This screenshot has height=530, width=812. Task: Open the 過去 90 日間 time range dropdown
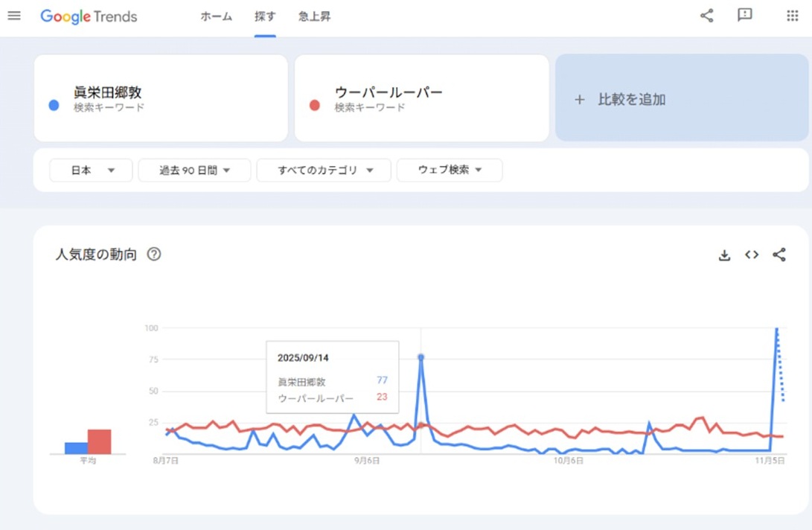[194, 170]
